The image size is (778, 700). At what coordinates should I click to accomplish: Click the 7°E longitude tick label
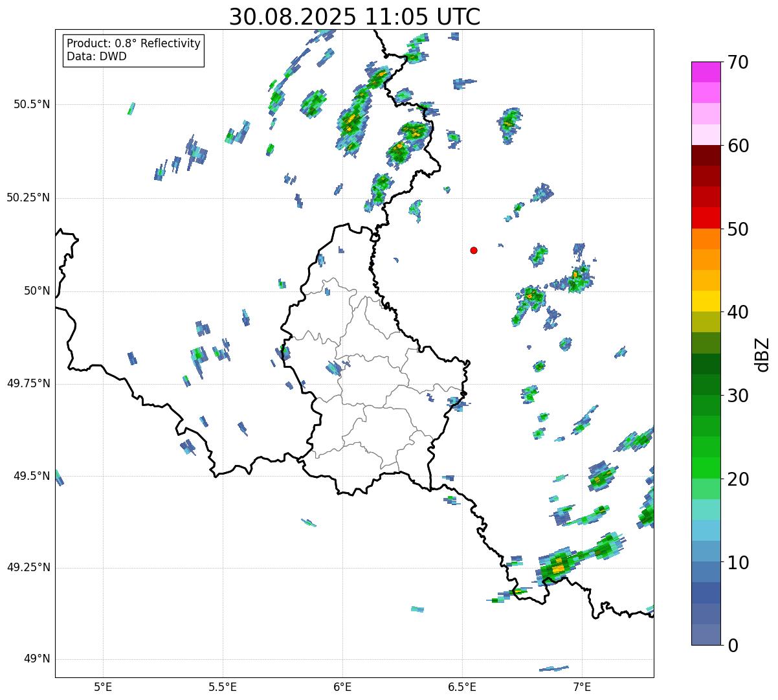pos(582,686)
